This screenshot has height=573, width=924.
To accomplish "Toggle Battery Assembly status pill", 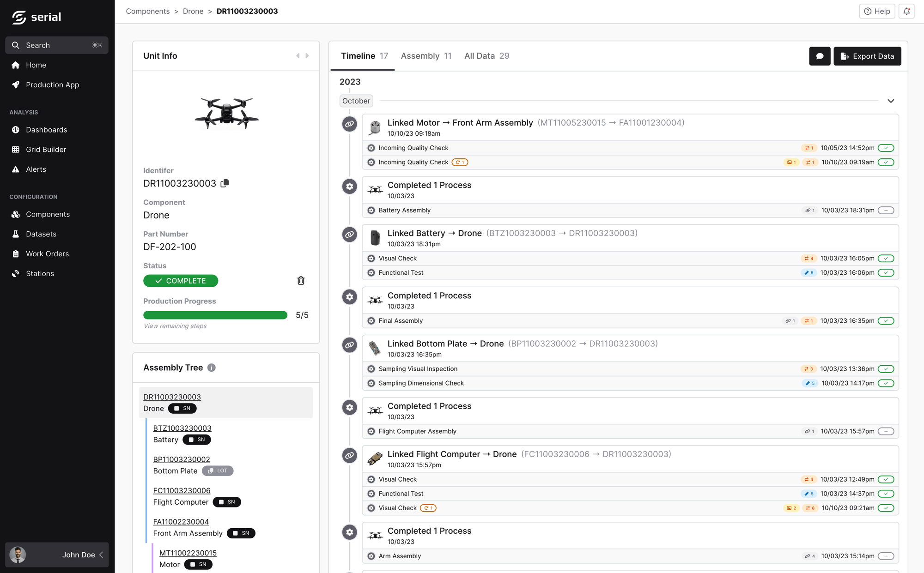I will pos(886,211).
